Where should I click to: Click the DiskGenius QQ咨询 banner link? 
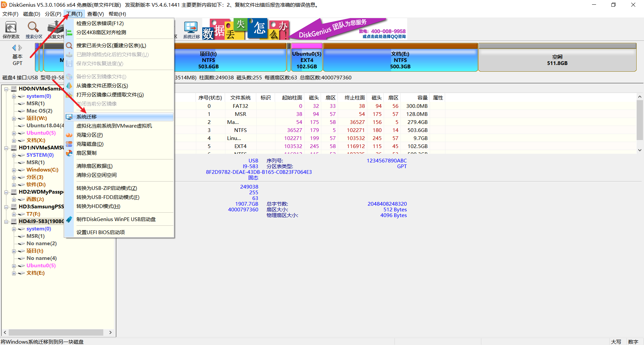click(384, 37)
